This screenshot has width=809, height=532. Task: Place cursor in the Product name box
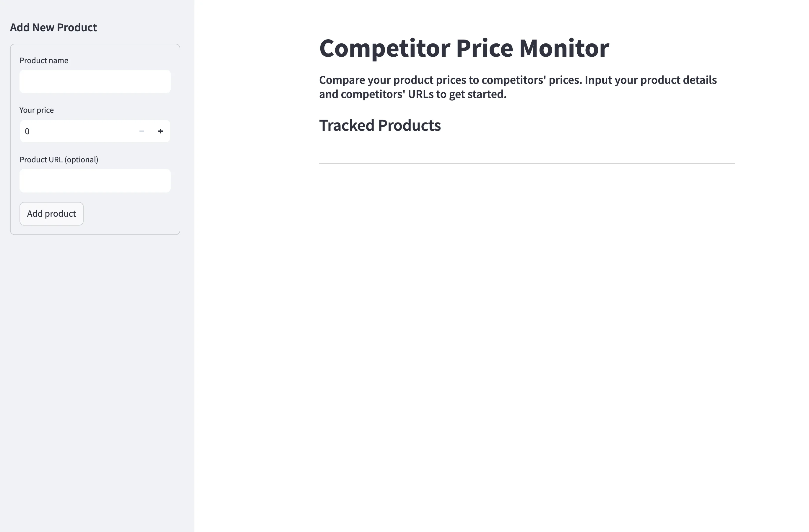coord(95,81)
